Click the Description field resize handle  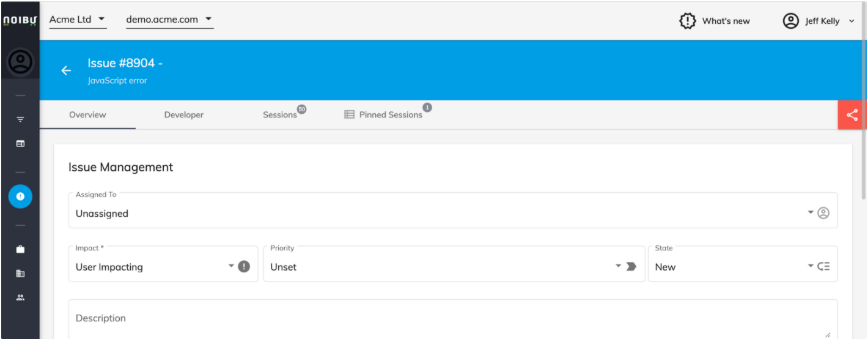pyautogui.click(x=828, y=335)
